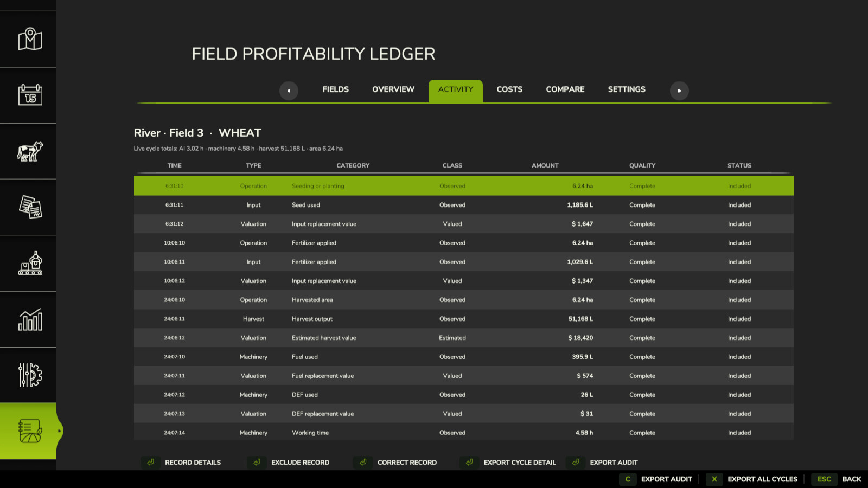Click the X key Export All Cycles icon
Viewport: 868px width, 488px height.
click(x=714, y=479)
